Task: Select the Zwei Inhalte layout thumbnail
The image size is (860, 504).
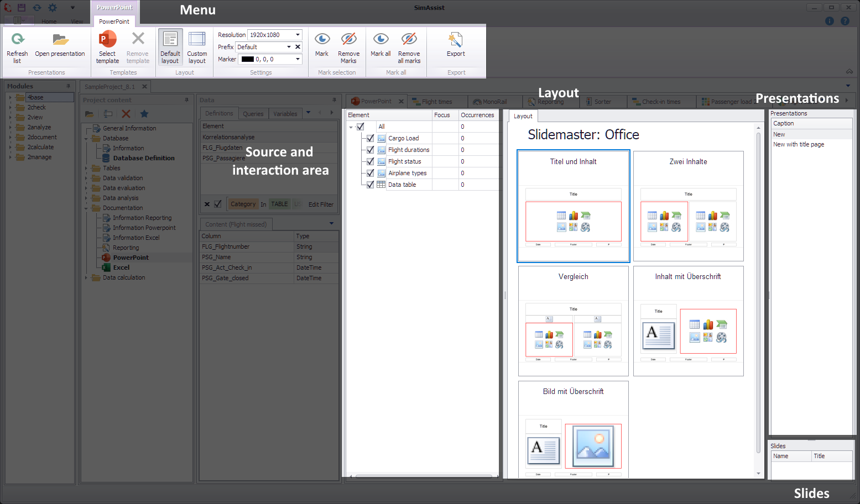Action: (x=688, y=206)
